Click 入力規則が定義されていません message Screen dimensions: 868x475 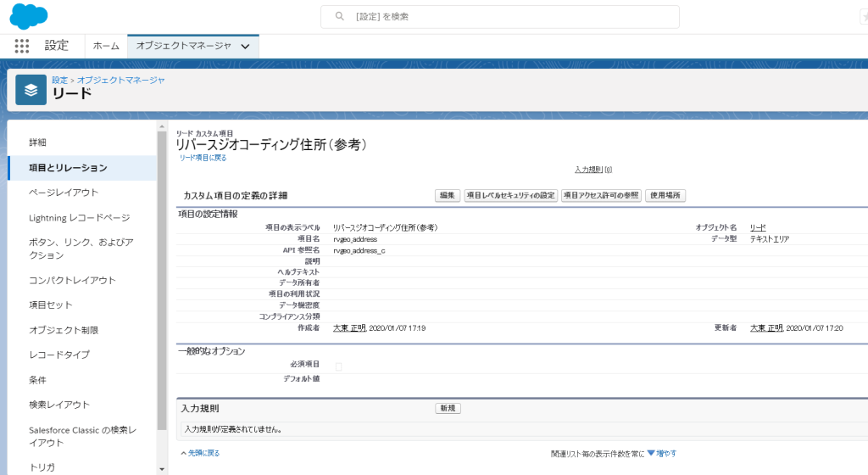(233, 429)
